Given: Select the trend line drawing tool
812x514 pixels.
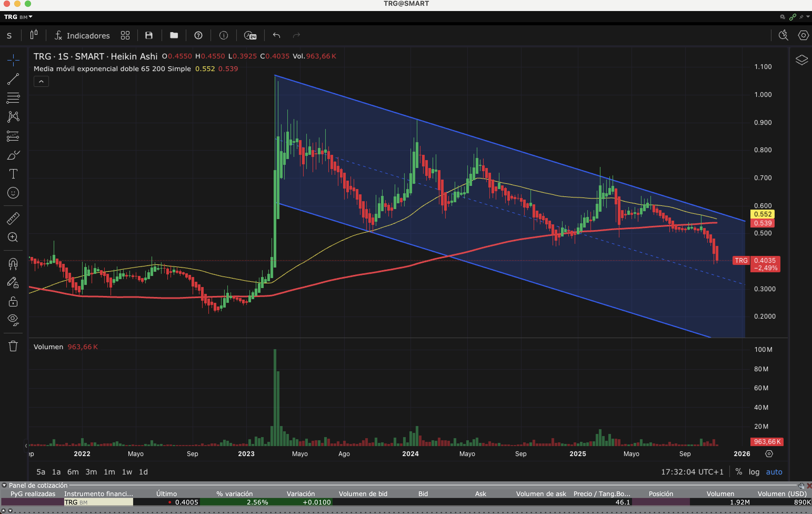Looking at the screenshot, I should click(x=13, y=79).
